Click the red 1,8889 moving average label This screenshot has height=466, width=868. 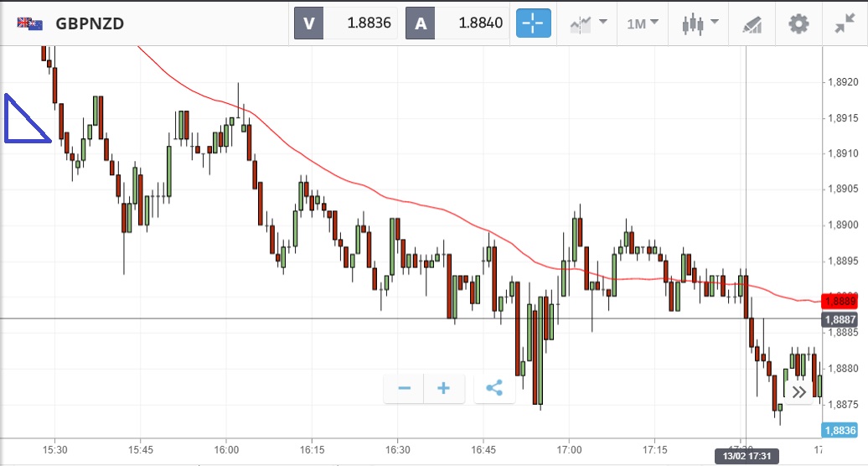coord(839,300)
